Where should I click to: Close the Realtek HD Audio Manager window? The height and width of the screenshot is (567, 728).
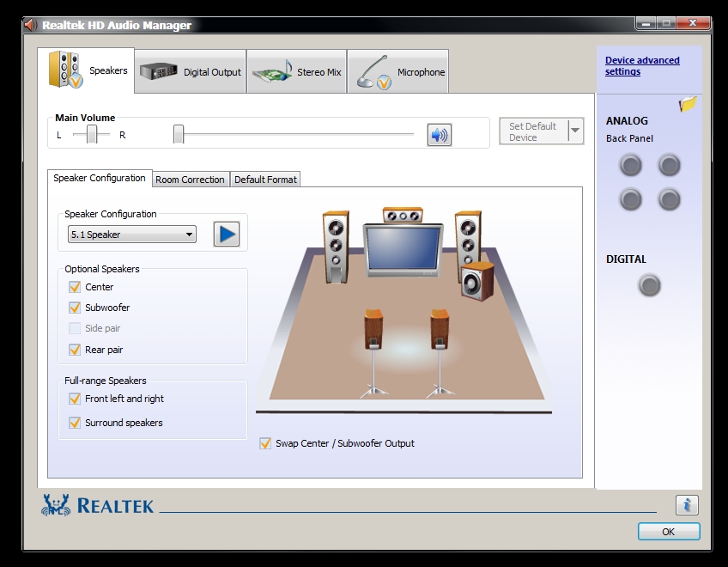(x=693, y=23)
